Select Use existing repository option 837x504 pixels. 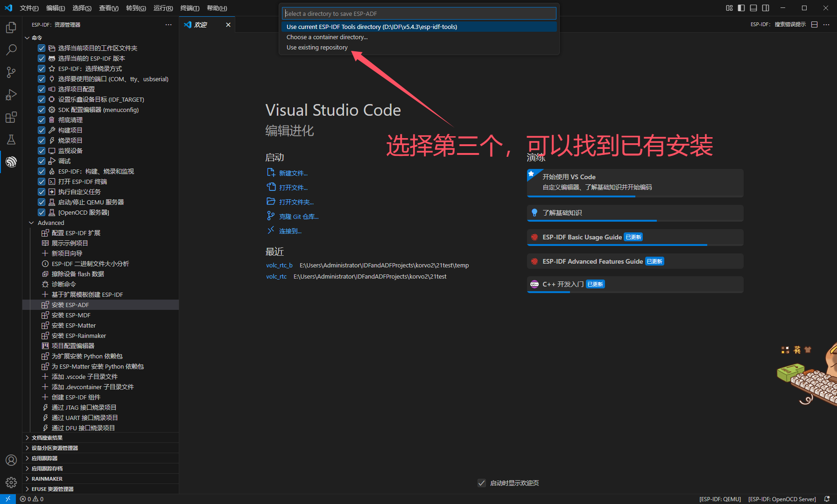coord(317,48)
